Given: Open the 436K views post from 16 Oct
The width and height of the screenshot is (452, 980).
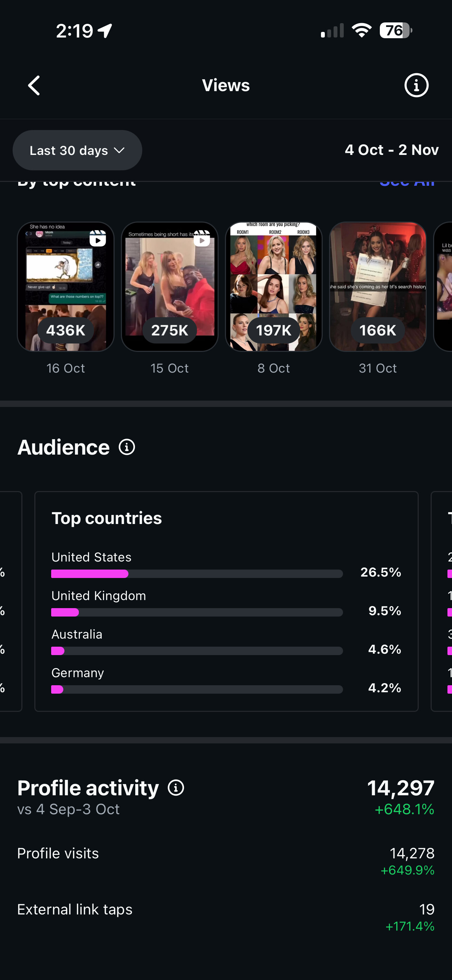Looking at the screenshot, I should click(66, 286).
